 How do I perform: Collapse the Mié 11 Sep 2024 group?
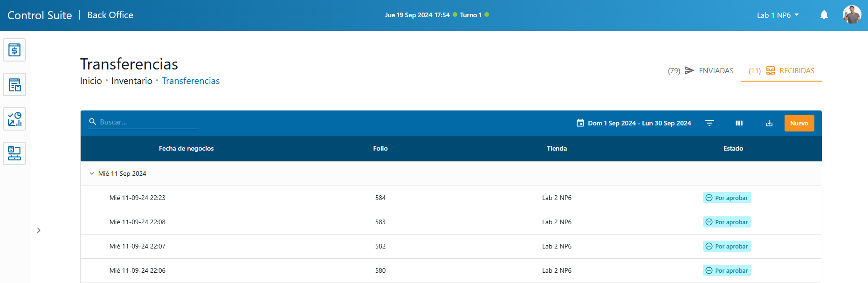(92, 173)
